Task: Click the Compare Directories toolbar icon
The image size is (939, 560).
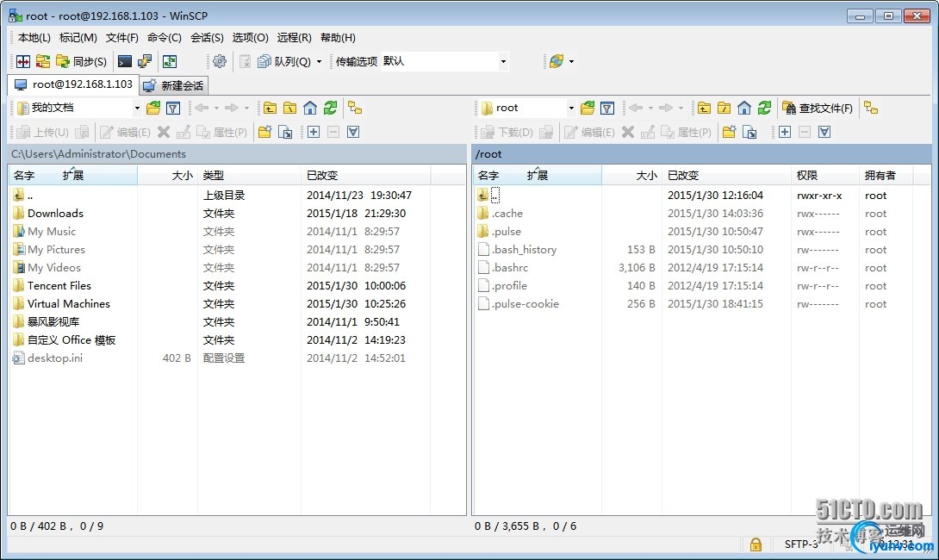Action: pos(23,61)
